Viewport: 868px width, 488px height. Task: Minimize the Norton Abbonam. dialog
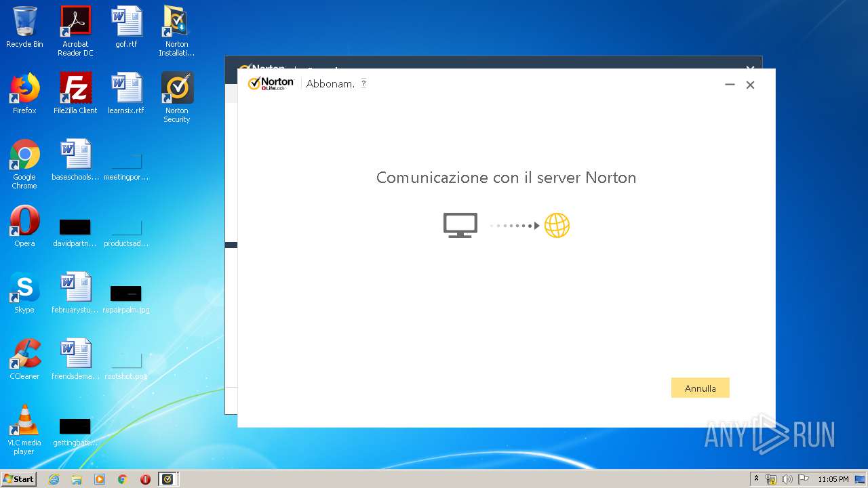730,85
